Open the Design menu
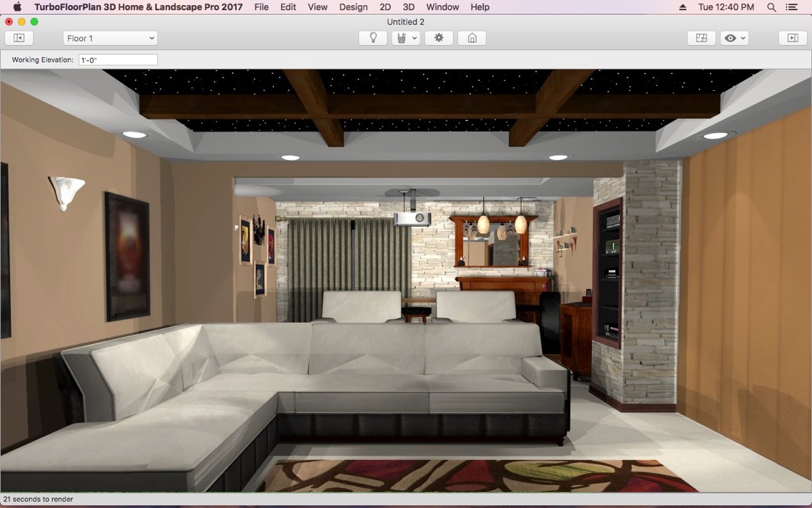Screen dimensions: 812x508 (x=353, y=7)
